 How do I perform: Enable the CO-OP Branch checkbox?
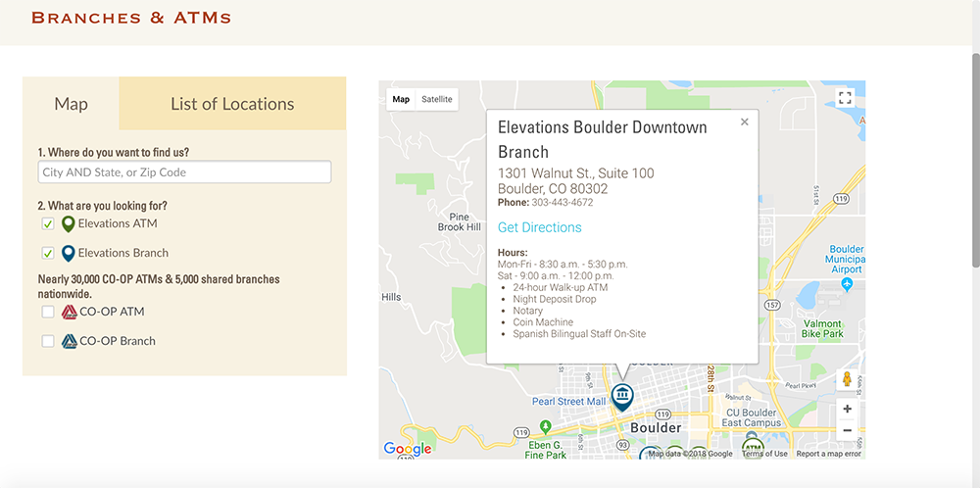tap(47, 341)
